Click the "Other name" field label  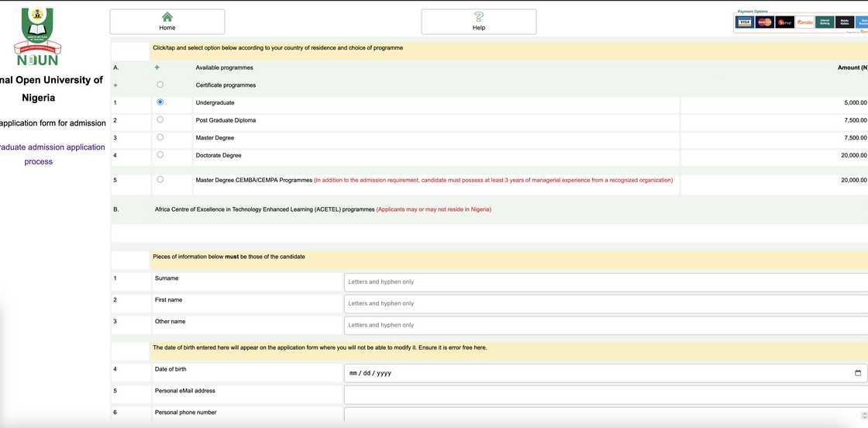(x=170, y=321)
